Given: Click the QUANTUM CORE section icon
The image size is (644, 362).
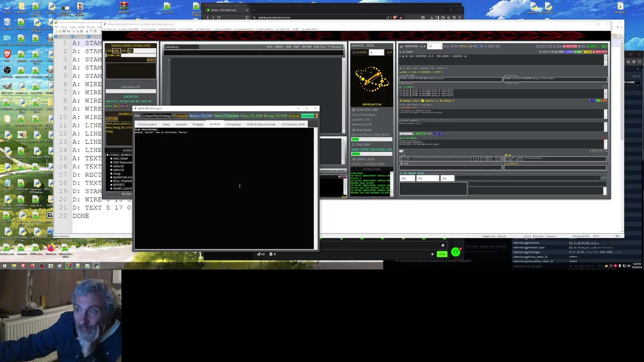Looking at the screenshot, I should pyautogui.click(x=354, y=110).
